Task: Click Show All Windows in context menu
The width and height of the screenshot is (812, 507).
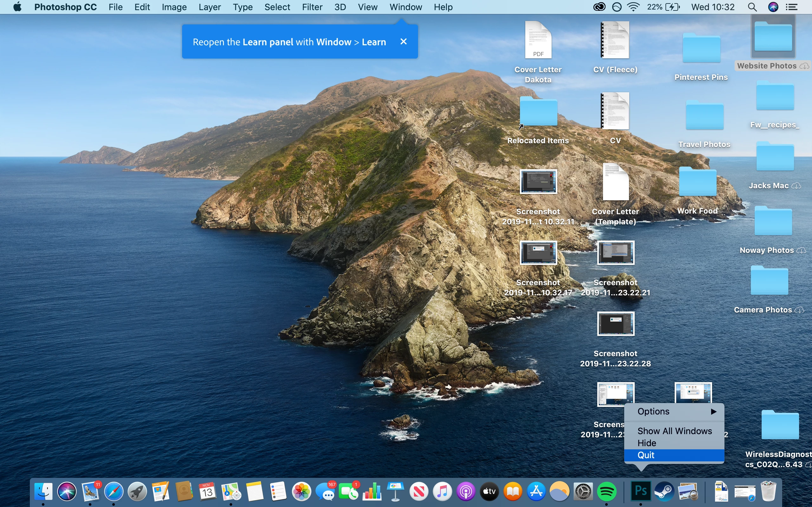Action: (x=674, y=431)
